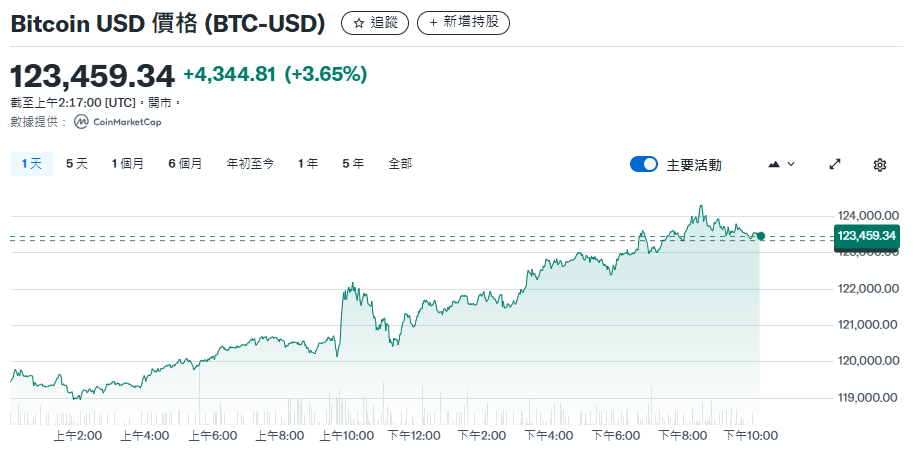Open chart settings gear

(x=880, y=164)
